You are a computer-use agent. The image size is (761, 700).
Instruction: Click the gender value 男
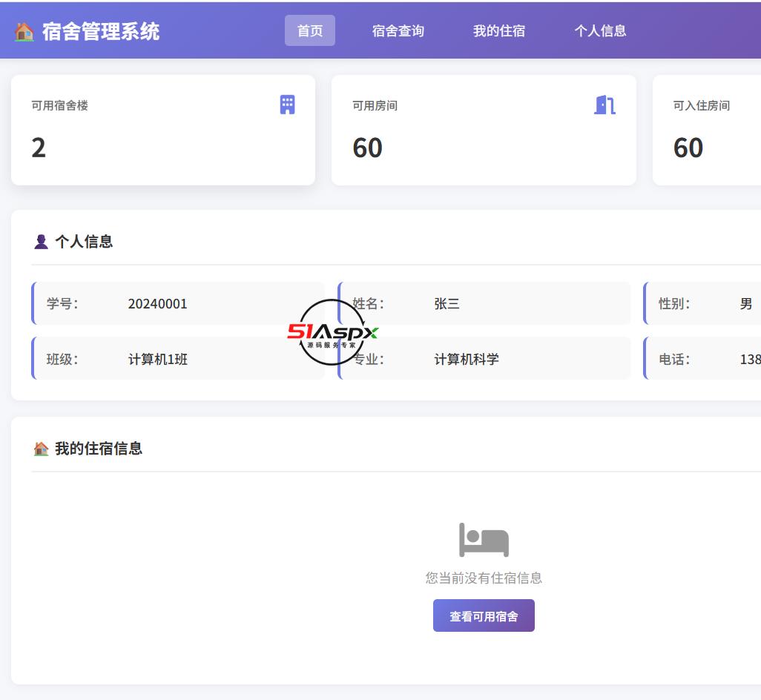pyautogui.click(x=746, y=304)
